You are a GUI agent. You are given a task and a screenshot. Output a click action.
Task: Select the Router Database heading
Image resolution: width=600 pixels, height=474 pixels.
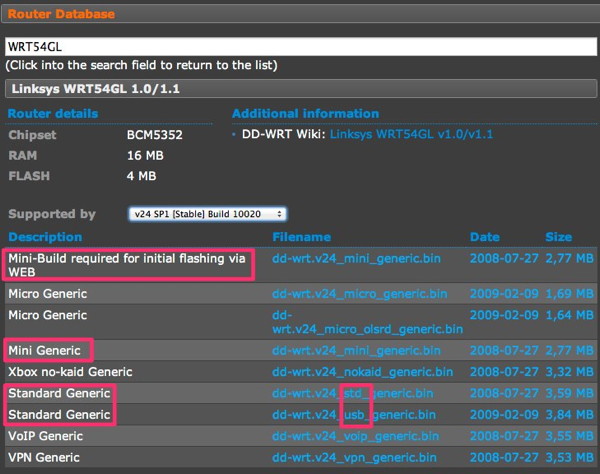click(61, 14)
